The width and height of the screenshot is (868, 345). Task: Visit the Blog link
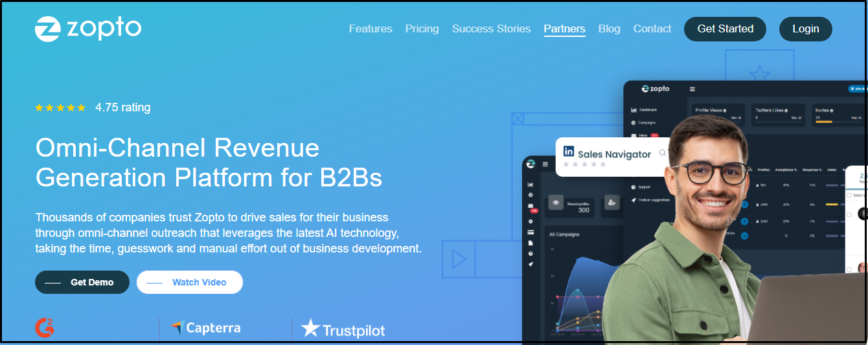pos(609,28)
